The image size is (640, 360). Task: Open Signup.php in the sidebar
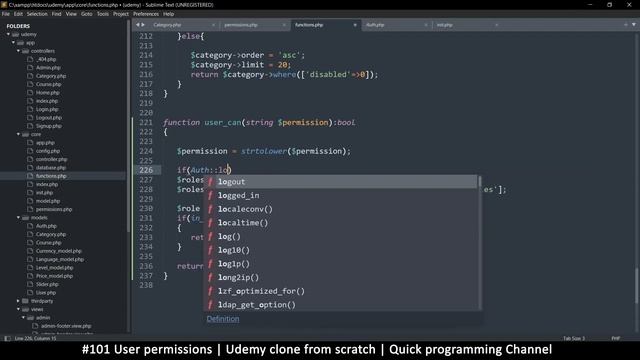(x=49, y=126)
